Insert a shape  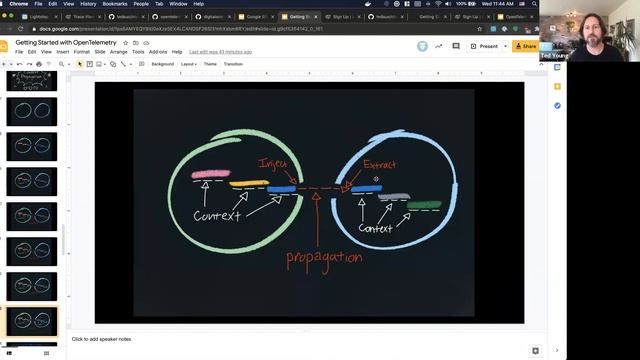click(113, 64)
